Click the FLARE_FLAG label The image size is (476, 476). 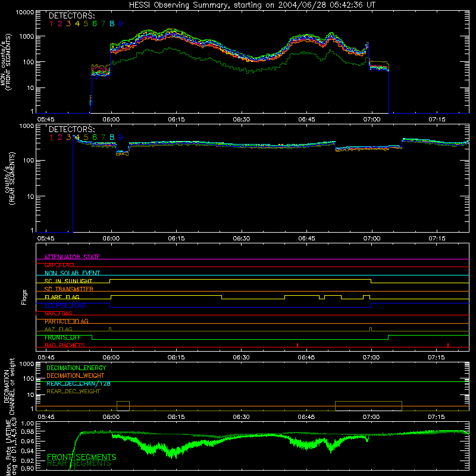(62, 297)
